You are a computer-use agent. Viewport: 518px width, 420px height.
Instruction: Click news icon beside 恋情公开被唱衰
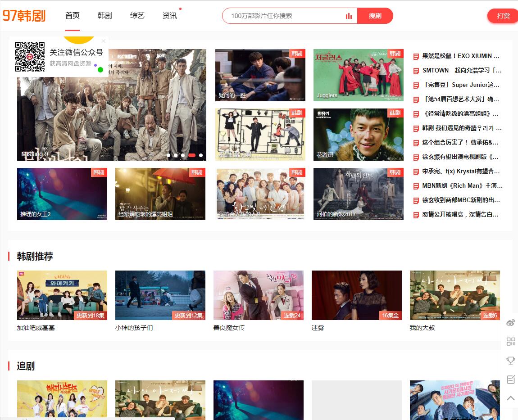(x=416, y=215)
